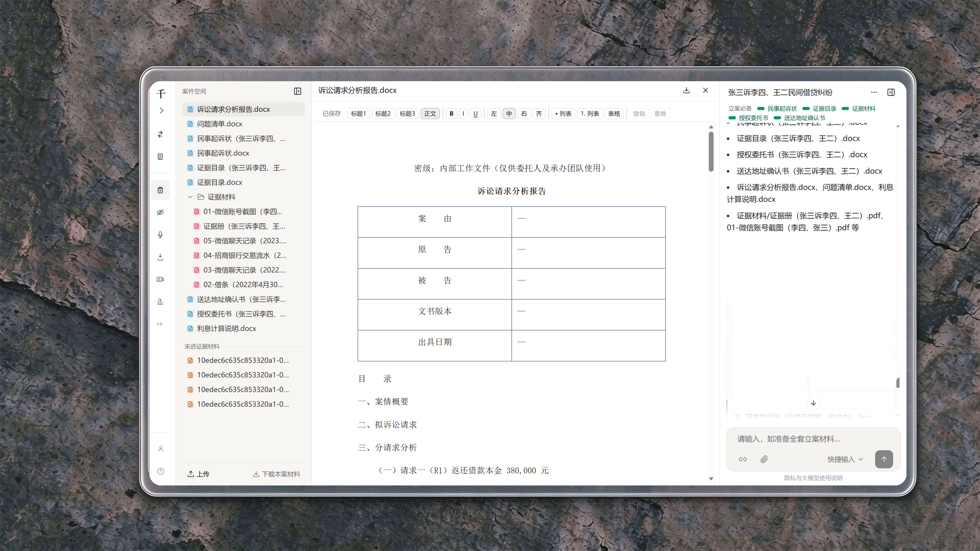The width and height of the screenshot is (980, 551).
Task: Open the 快捷输入 dropdown
Action: point(845,459)
